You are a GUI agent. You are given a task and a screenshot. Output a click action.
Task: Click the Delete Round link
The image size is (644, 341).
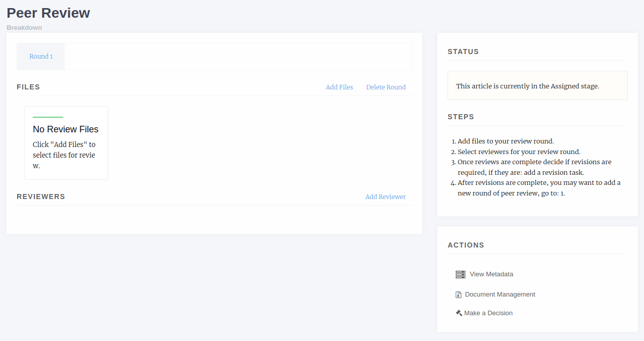click(x=386, y=87)
